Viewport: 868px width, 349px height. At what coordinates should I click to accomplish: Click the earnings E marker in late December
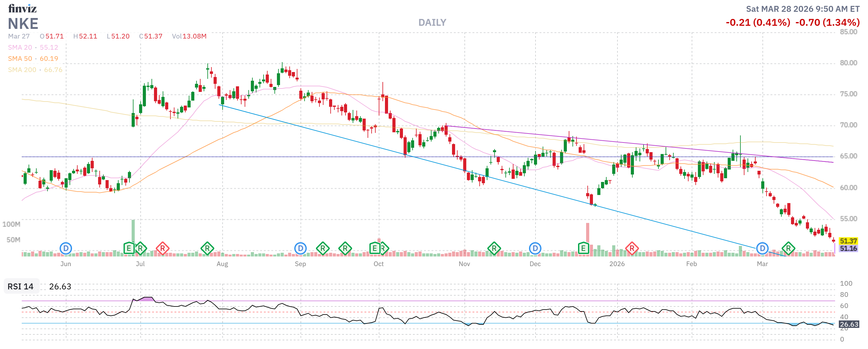click(x=583, y=249)
